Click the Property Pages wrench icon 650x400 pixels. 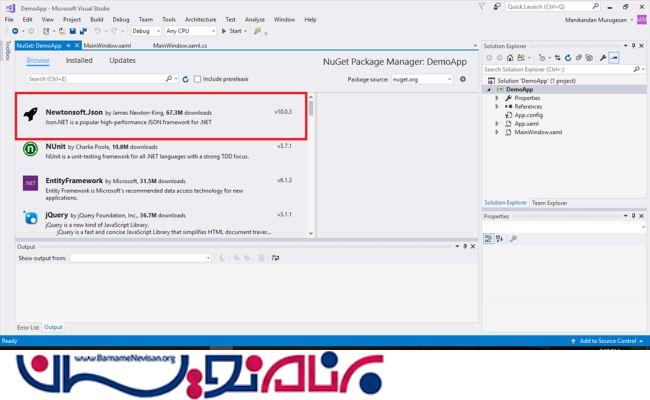coord(514,239)
